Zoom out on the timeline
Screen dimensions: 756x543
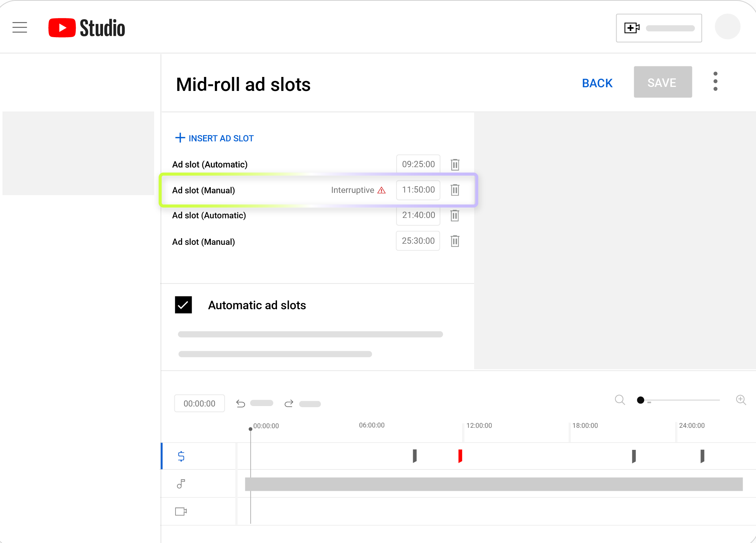(x=620, y=400)
